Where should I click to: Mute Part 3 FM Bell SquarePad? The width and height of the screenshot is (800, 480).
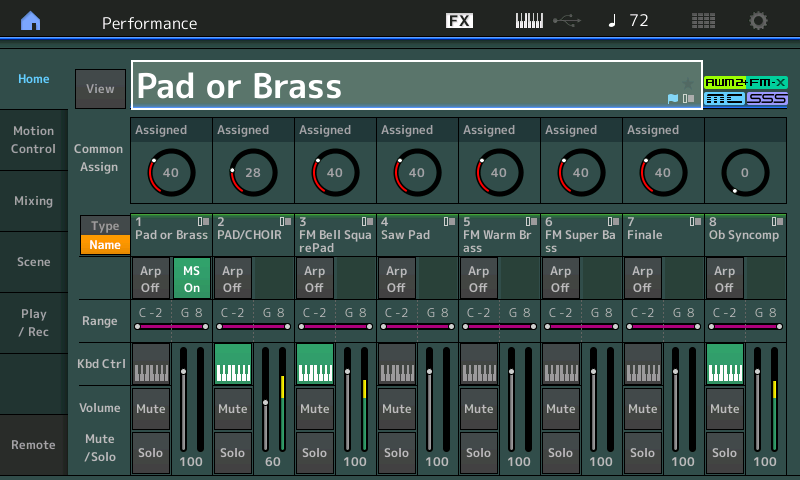[315, 409]
